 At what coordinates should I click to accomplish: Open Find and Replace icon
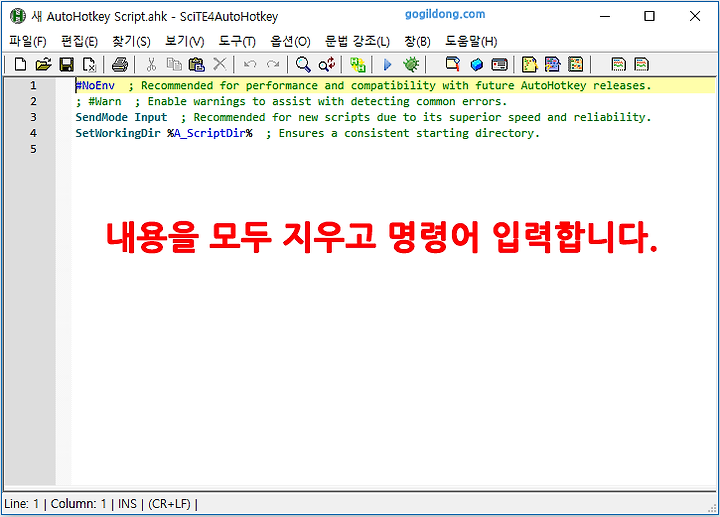327,64
